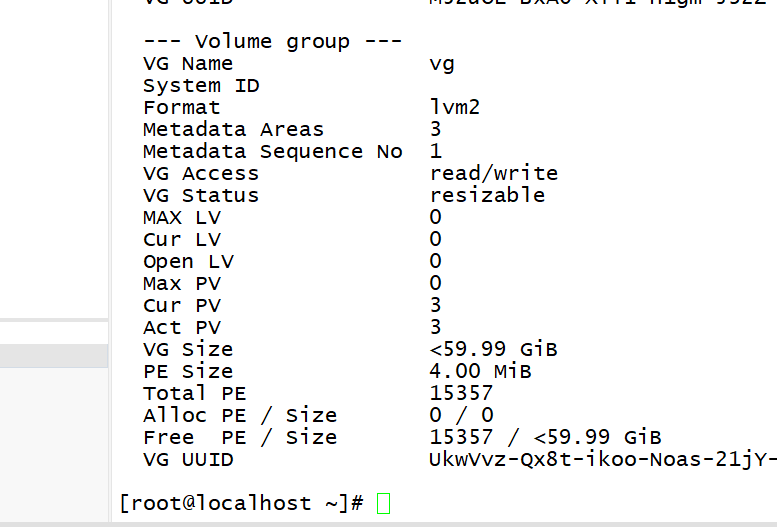The height and width of the screenshot is (527, 777).
Task: Click the VG Name value 'vg'
Action: pyautogui.click(x=442, y=64)
